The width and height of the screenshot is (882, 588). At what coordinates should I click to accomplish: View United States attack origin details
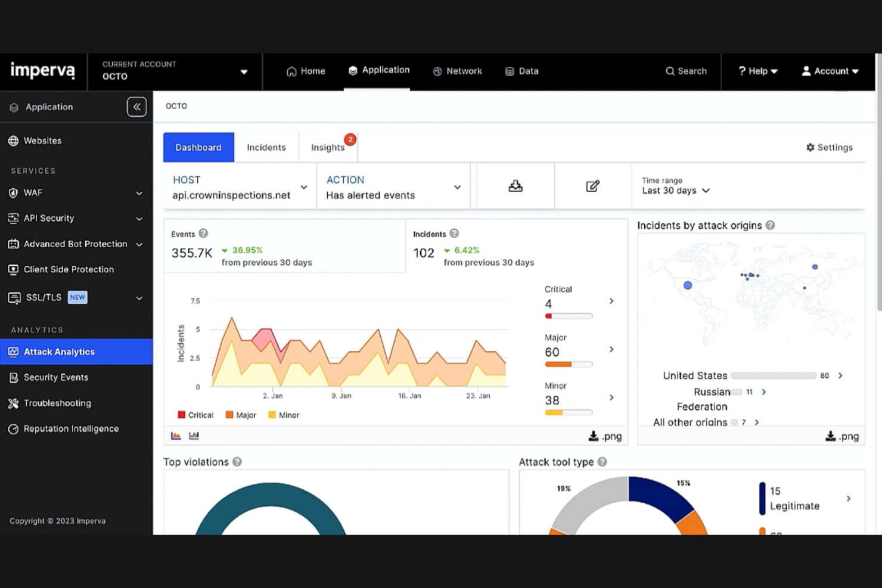coord(840,375)
